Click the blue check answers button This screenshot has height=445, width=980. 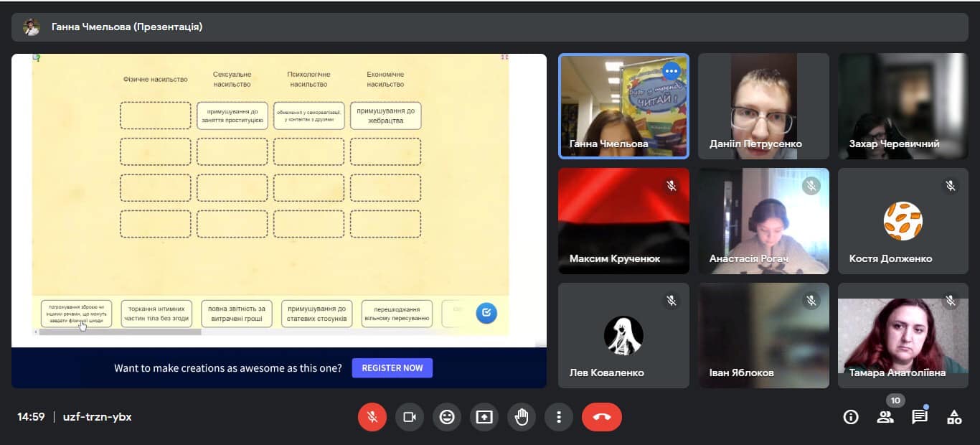tap(486, 313)
